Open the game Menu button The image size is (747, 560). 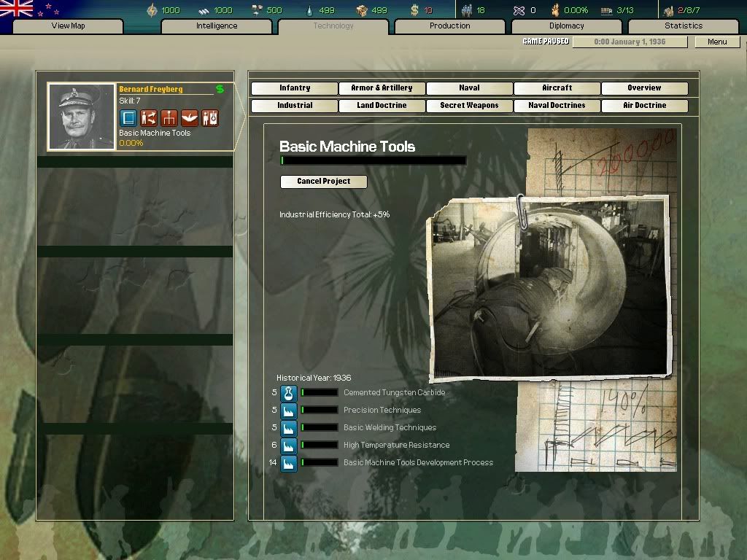click(x=717, y=42)
